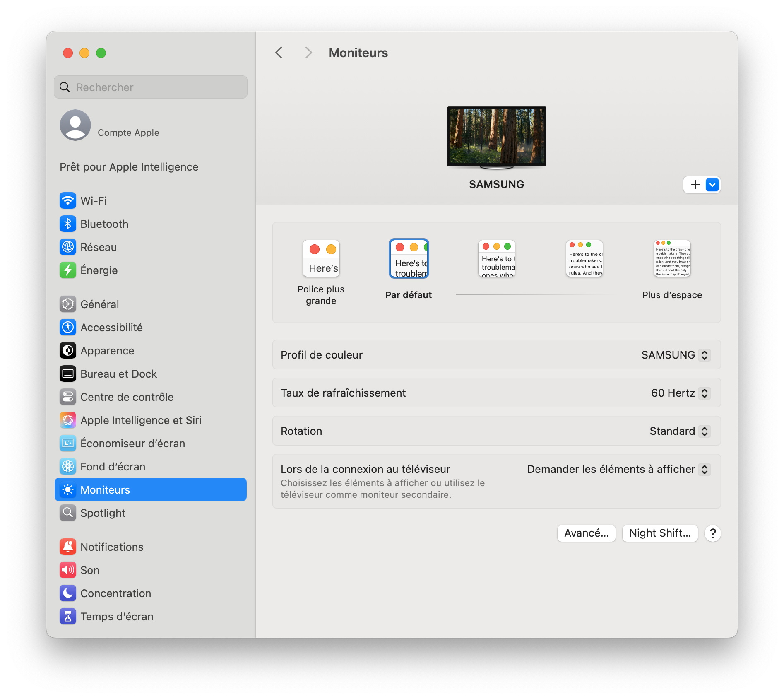Click the Moniteurs sun icon
This screenshot has width=784, height=699.
click(68, 490)
